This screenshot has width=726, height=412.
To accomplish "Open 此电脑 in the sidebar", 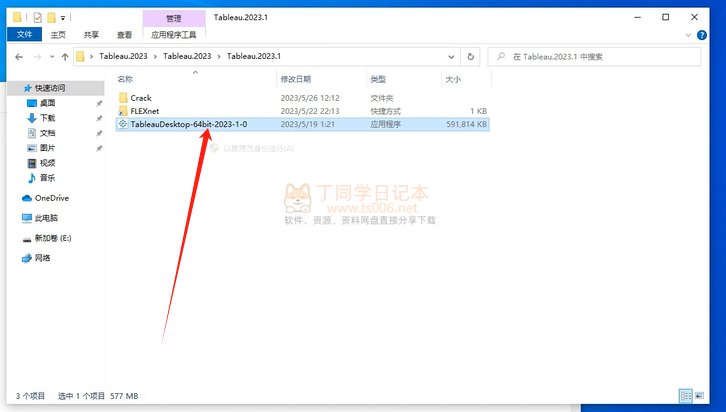I will pyautogui.click(x=46, y=218).
